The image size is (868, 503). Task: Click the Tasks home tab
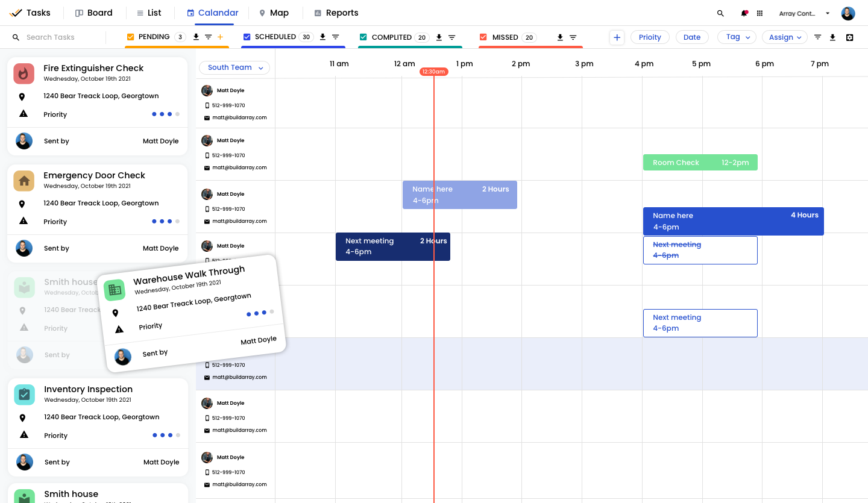tap(30, 13)
